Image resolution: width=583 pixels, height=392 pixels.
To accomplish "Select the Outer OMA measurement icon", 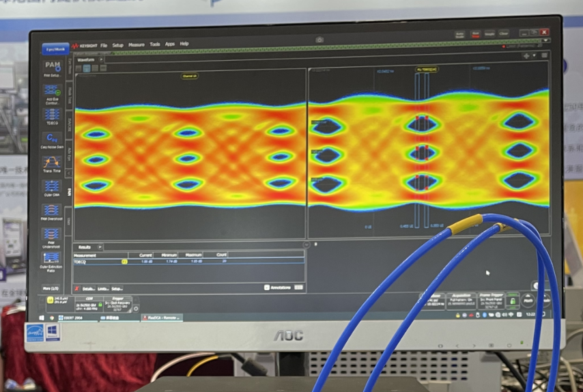I will 52,186.
